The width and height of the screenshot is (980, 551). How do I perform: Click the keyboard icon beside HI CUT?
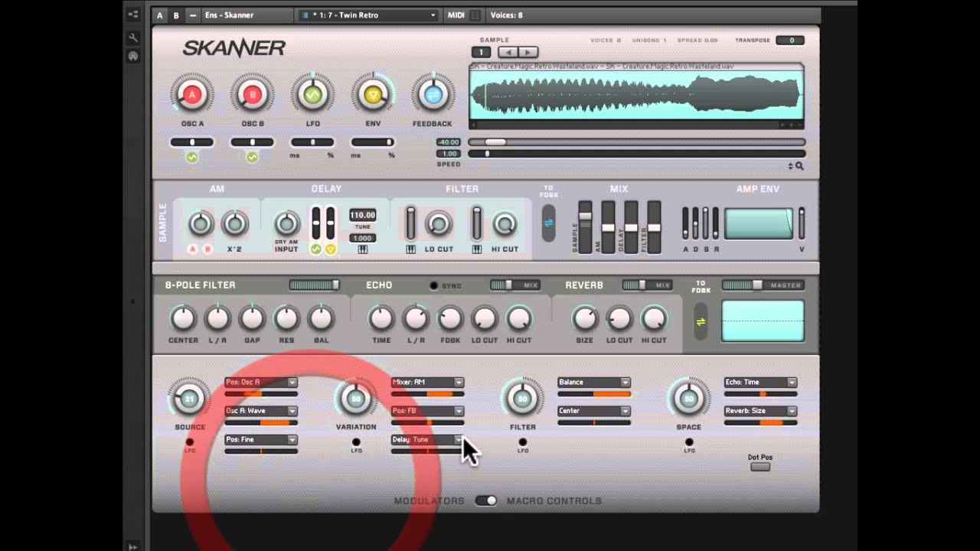tap(476, 249)
